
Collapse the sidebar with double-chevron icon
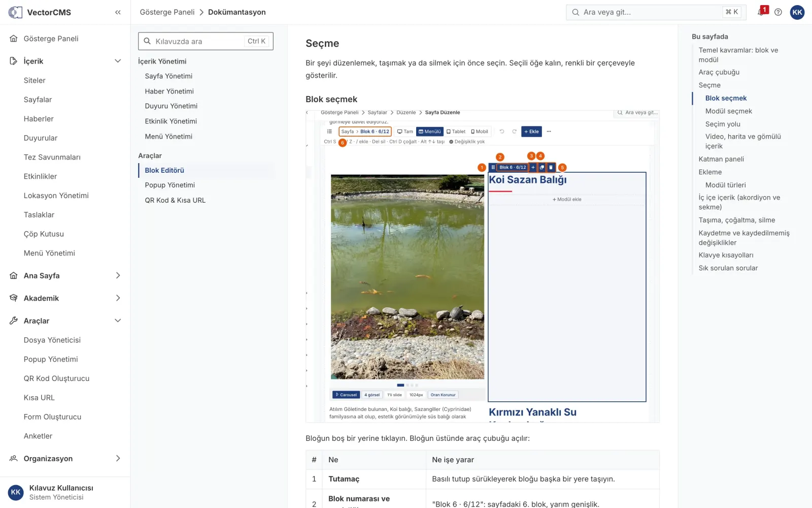[x=118, y=12]
